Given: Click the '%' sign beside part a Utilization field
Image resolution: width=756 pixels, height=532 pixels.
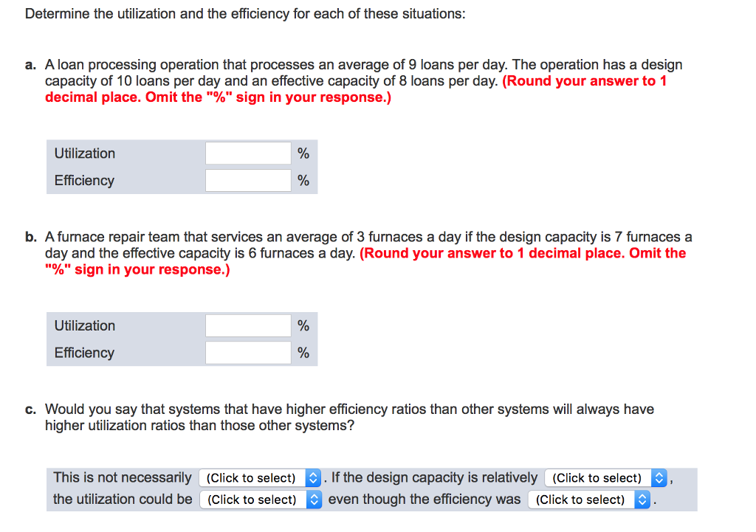Looking at the screenshot, I should click(x=303, y=153).
